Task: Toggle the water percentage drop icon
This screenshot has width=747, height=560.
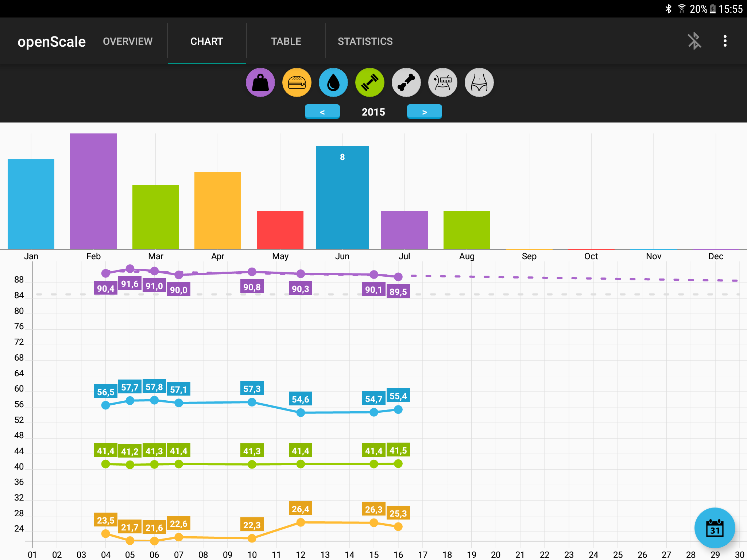Action: pyautogui.click(x=333, y=82)
